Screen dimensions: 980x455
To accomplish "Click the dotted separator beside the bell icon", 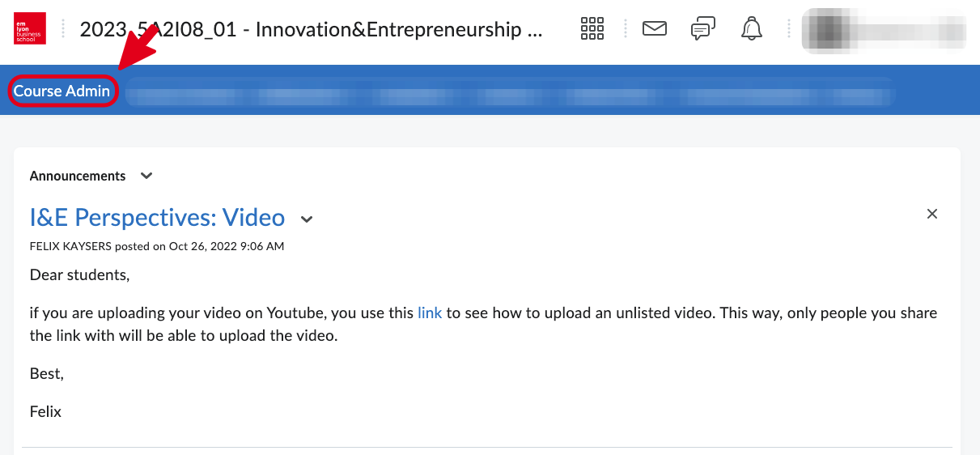I will [x=788, y=29].
